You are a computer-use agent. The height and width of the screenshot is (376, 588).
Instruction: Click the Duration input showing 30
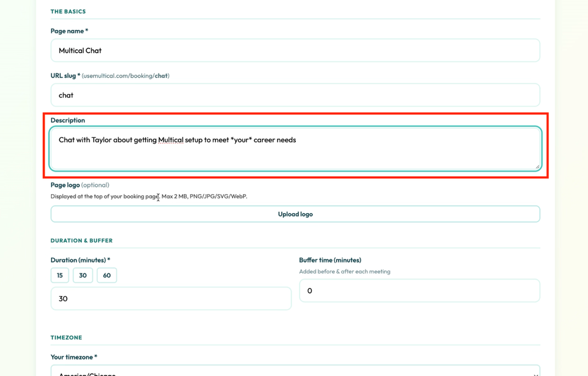coord(171,298)
